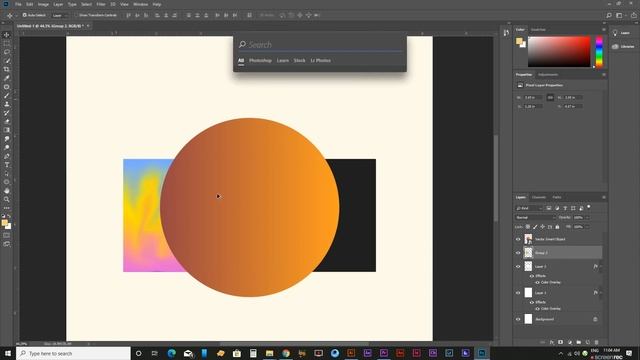
Task: Open the layer filter Kind dropdown
Action: [529, 208]
